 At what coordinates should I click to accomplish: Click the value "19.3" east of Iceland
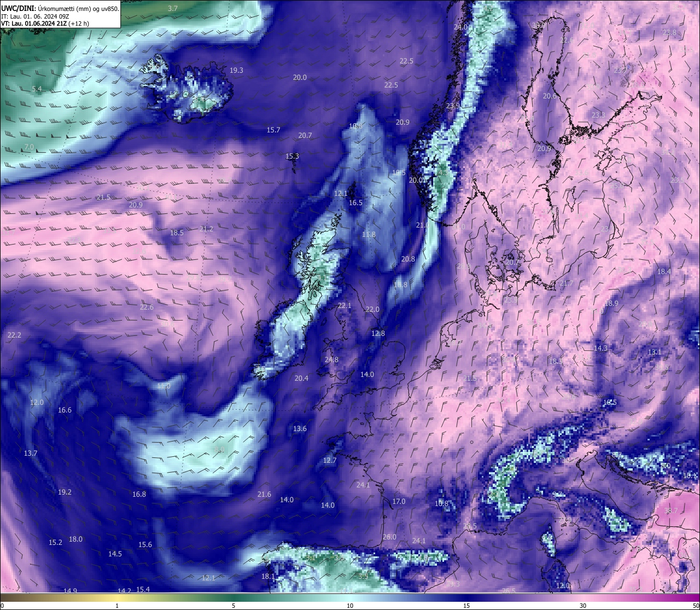click(x=236, y=70)
